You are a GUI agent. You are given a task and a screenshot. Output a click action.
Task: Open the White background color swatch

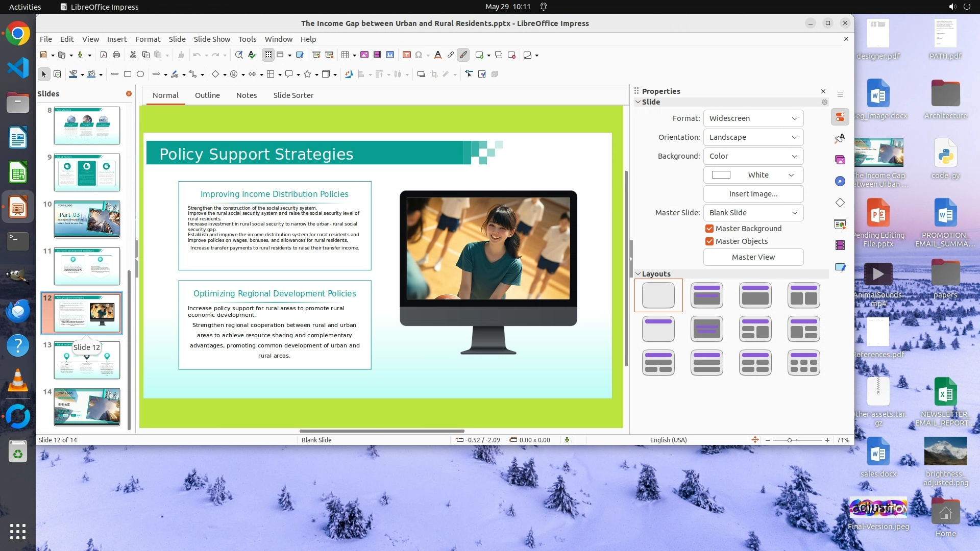point(753,175)
